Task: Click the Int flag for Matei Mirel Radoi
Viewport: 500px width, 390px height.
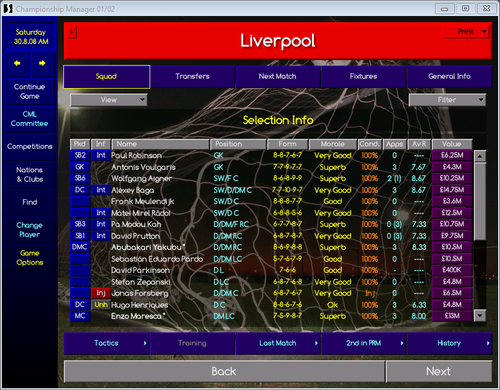Action: coord(101,213)
